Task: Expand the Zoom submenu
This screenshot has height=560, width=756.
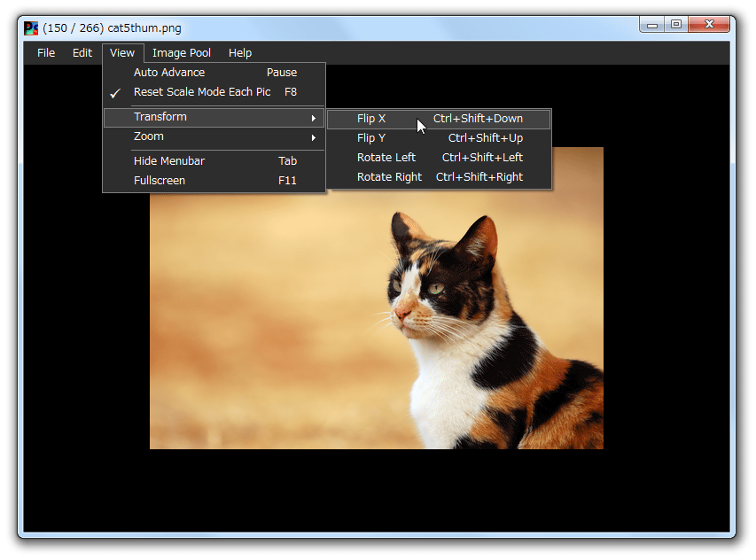Action: [214, 136]
